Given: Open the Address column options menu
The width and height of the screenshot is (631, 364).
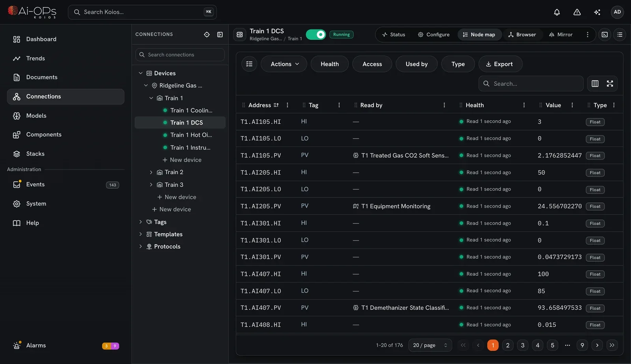Looking at the screenshot, I should [x=287, y=105].
